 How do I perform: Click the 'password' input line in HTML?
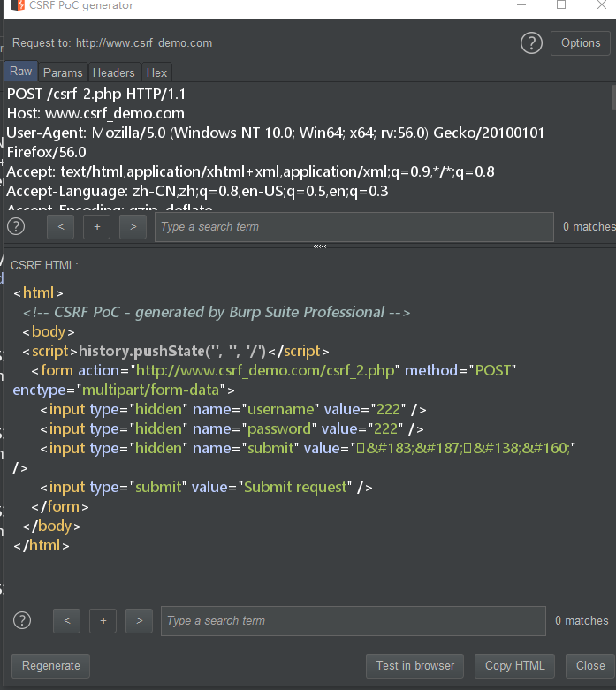(x=232, y=428)
